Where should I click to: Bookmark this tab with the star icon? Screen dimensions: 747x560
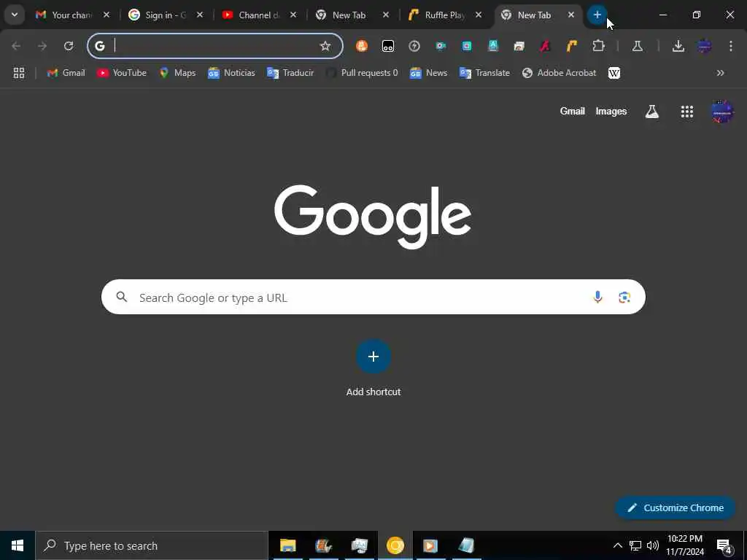tap(325, 46)
